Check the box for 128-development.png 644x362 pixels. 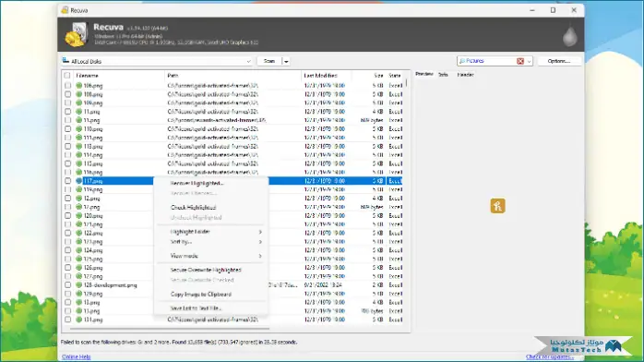click(67, 284)
